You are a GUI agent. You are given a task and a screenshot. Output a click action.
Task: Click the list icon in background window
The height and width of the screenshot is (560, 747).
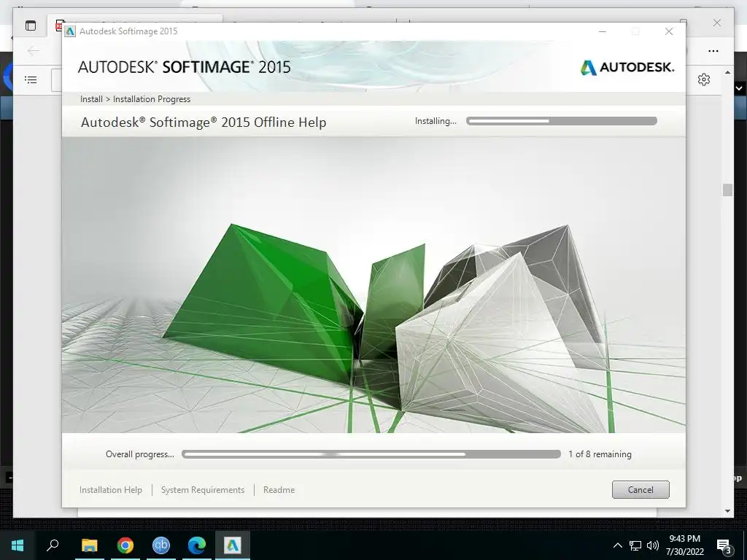(x=31, y=79)
